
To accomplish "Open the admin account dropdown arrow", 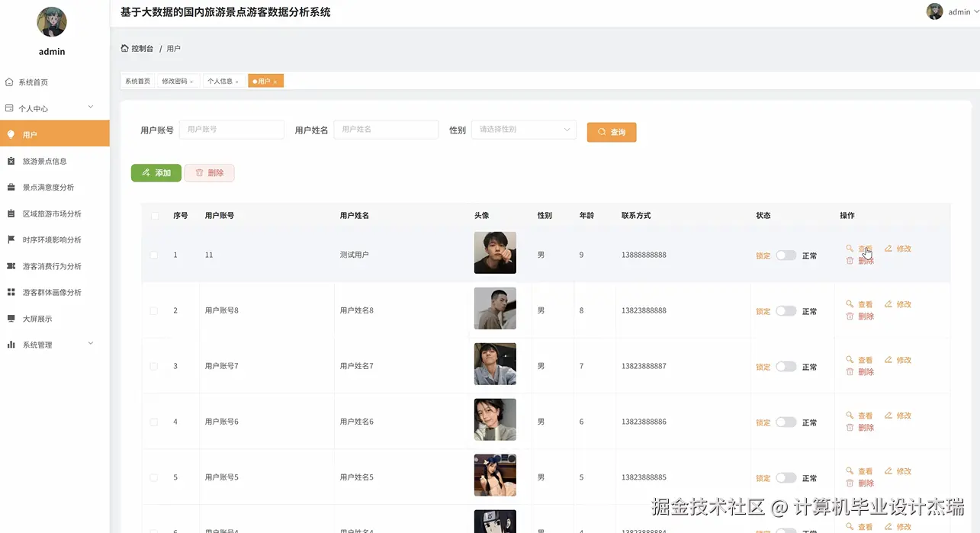I will [x=975, y=11].
